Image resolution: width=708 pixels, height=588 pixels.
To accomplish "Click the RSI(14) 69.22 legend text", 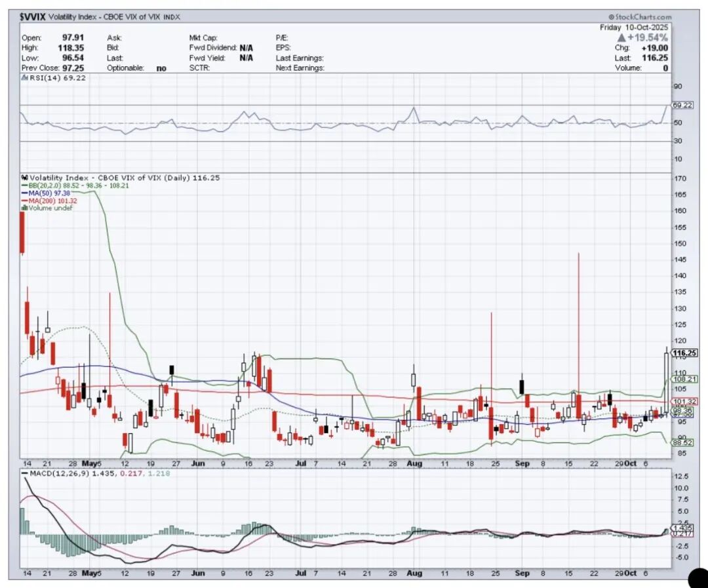I will pos(58,77).
